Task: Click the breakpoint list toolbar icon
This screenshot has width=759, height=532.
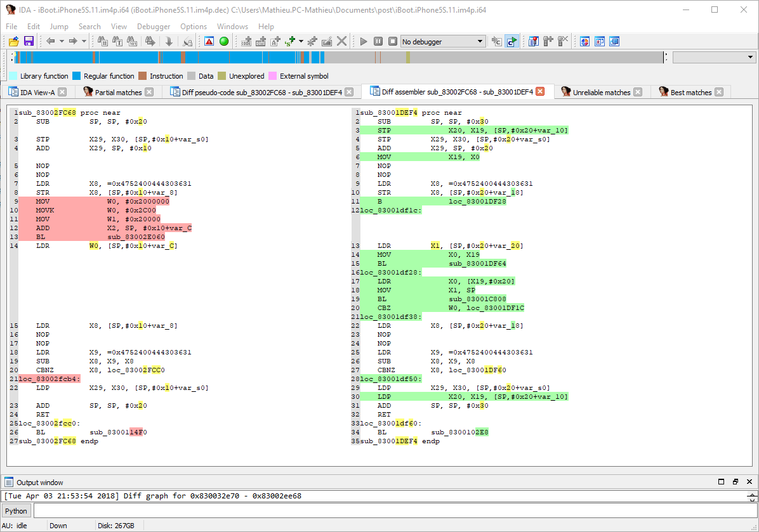Action: click(x=533, y=41)
